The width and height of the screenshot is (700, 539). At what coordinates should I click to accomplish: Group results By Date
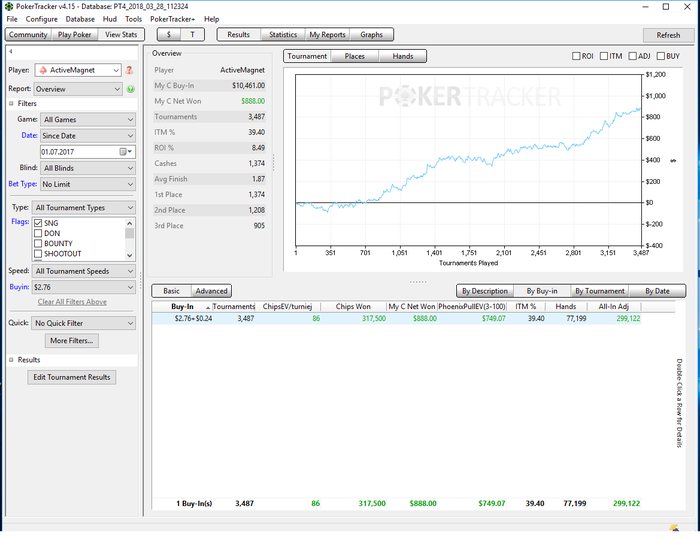point(657,291)
